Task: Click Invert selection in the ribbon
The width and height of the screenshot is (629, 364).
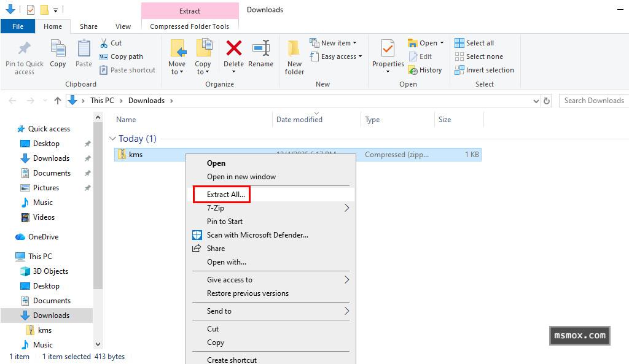Action: (484, 70)
